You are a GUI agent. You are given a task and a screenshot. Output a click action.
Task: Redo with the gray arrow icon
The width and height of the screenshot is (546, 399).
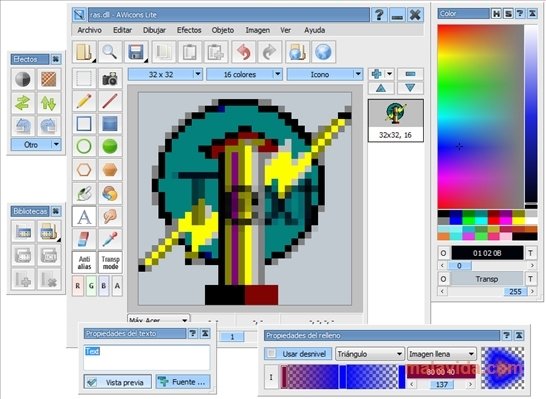(x=270, y=52)
